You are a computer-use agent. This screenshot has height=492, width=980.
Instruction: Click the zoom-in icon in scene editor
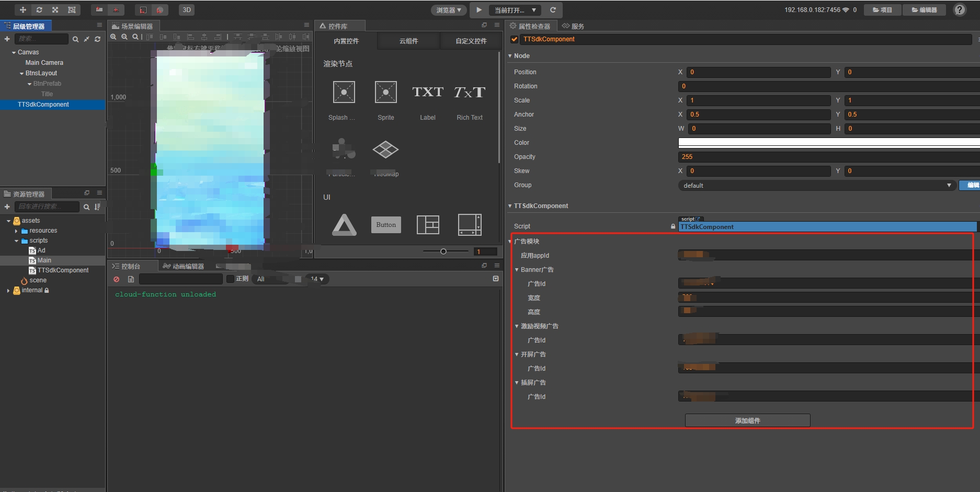[x=113, y=37]
